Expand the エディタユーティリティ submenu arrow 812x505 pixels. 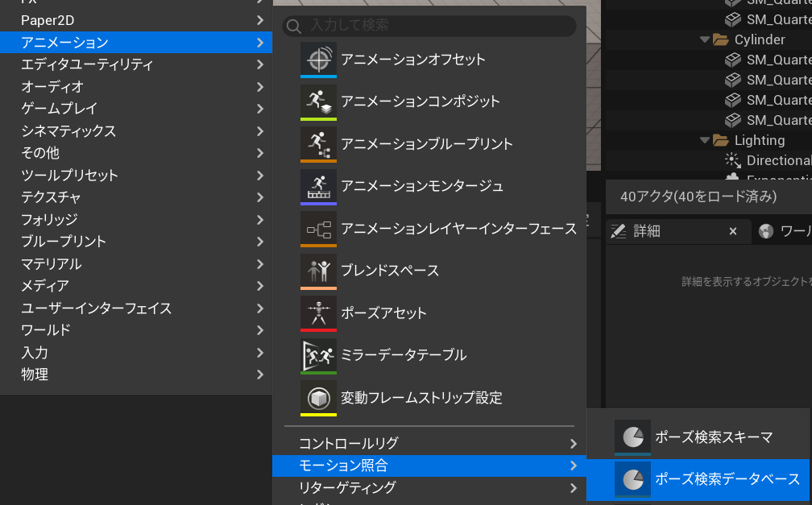pyautogui.click(x=260, y=64)
